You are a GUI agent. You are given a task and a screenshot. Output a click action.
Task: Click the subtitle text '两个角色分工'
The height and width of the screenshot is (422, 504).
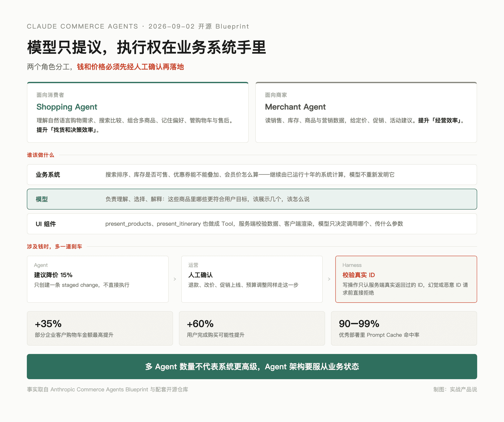48,67
